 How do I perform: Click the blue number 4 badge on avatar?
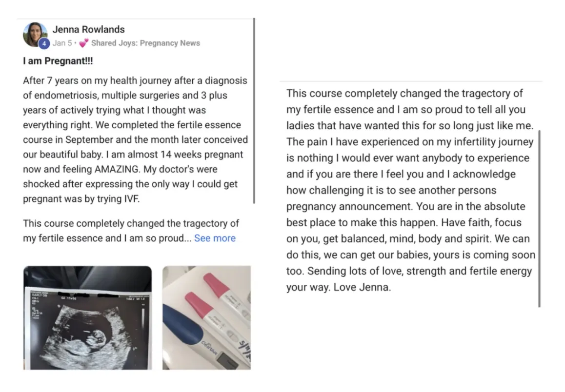(44, 43)
